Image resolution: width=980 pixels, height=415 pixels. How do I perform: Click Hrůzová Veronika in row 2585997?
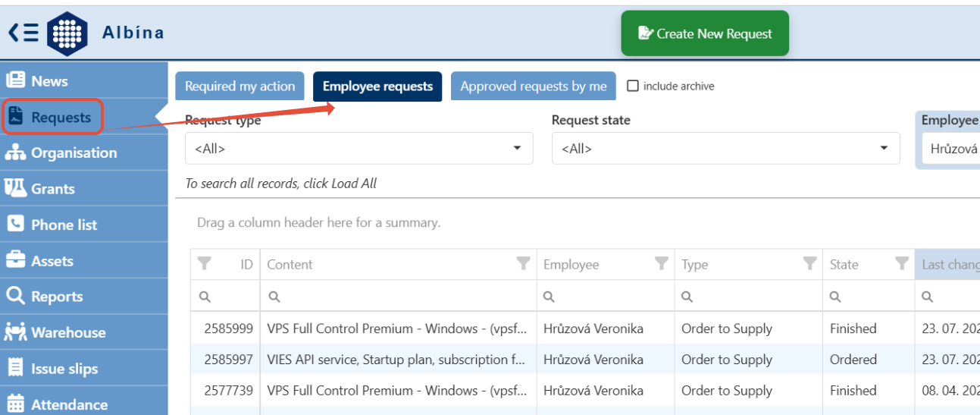(593, 360)
